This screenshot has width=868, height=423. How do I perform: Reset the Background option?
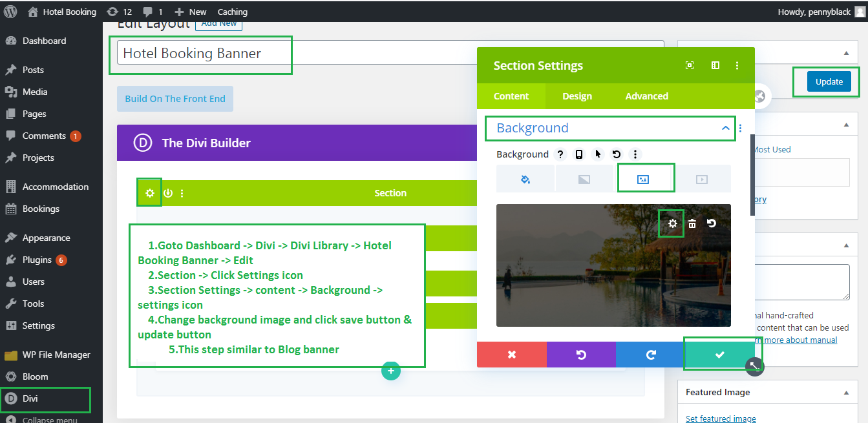pyautogui.click(x=617, y=154)
